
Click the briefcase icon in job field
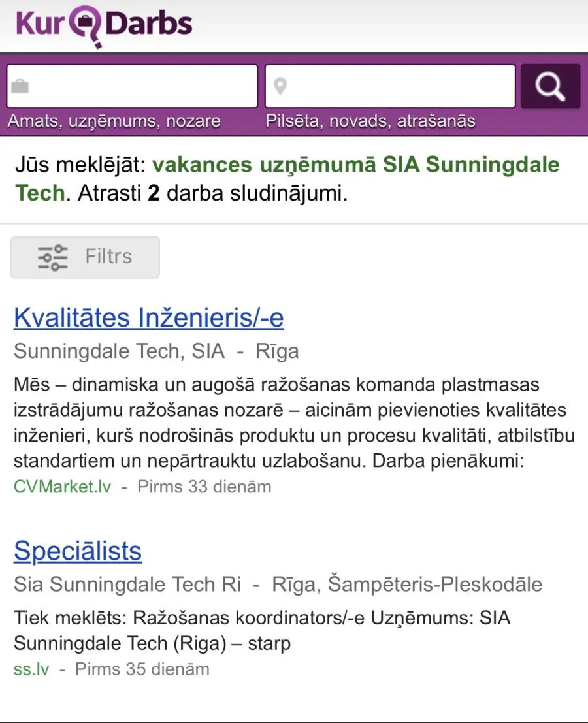click(20, 86)
